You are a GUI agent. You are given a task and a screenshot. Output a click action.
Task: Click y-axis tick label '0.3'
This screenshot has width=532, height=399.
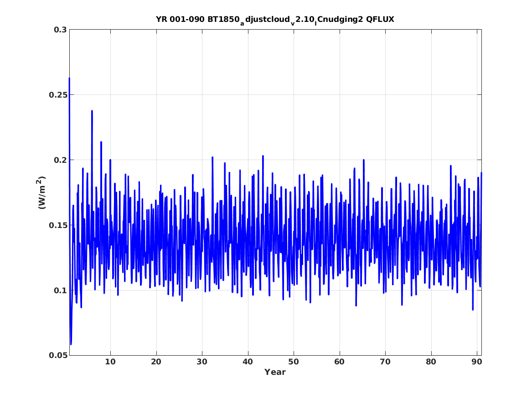click(60, 30)
